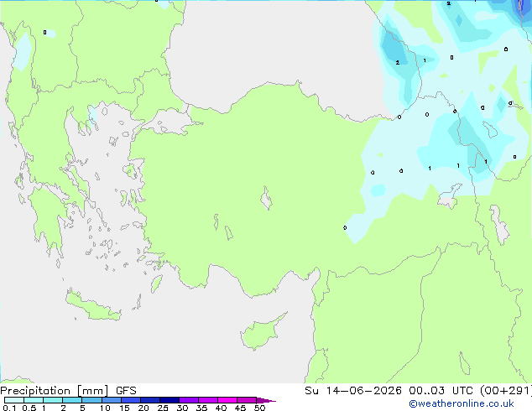Pick the 5–10 mm legend color swatch

pos(91,400)
